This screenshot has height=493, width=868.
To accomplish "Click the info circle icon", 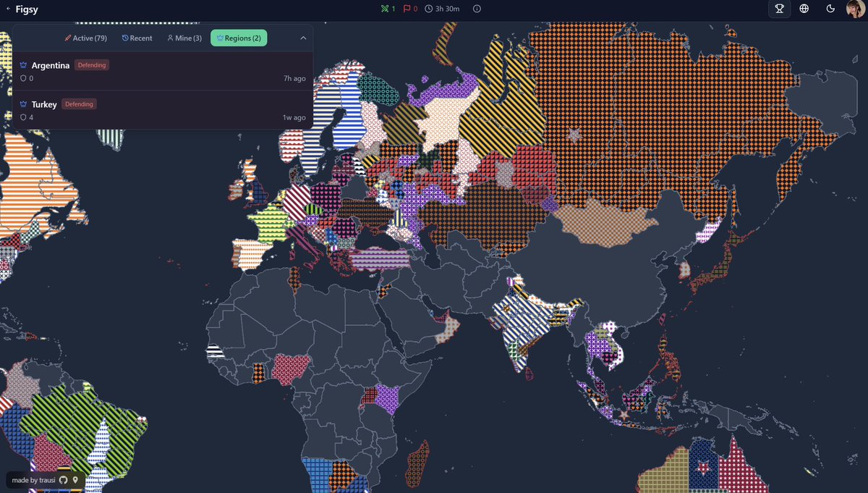I will [x=477, y=9].
